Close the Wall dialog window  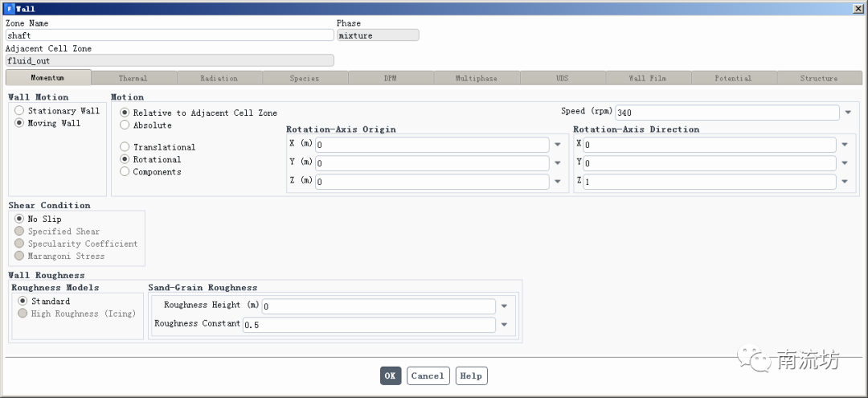click(x=857, y=8)
